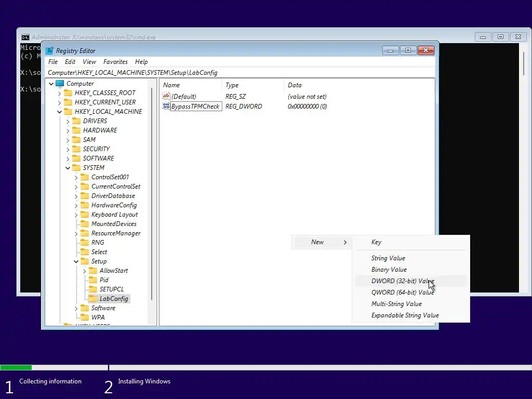Click the HKEY_CURRENT_USER folder icon
The image size is (532, 399).
coord(68,102)
